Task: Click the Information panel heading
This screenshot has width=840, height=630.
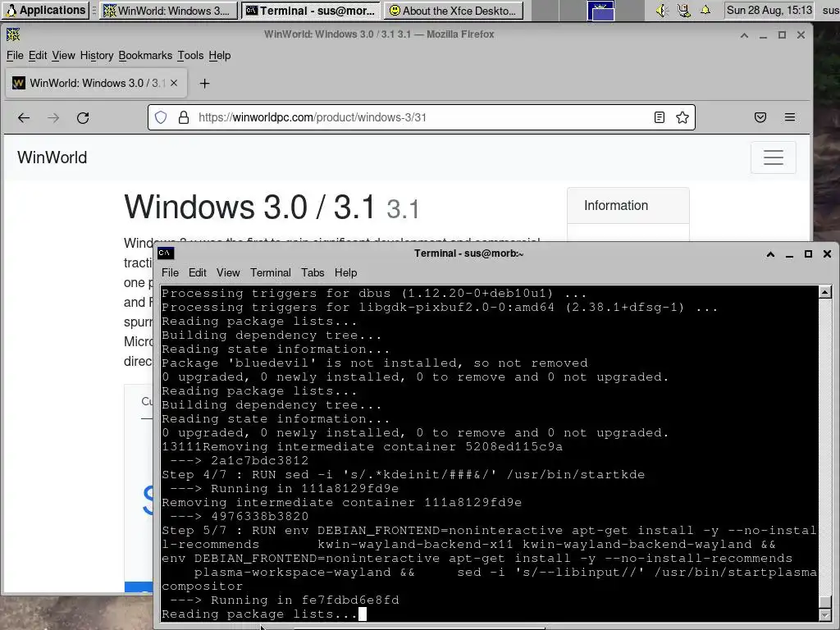Action: (x=616, y=206)
